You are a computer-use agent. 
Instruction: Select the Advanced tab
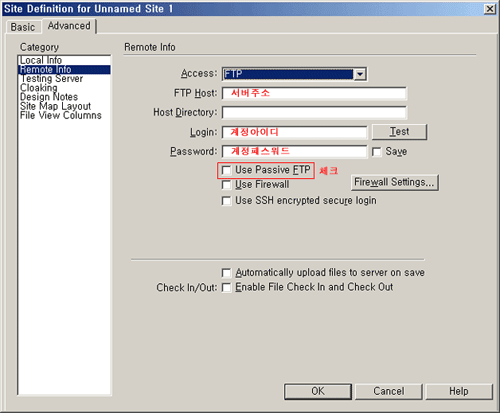point(69,26)
